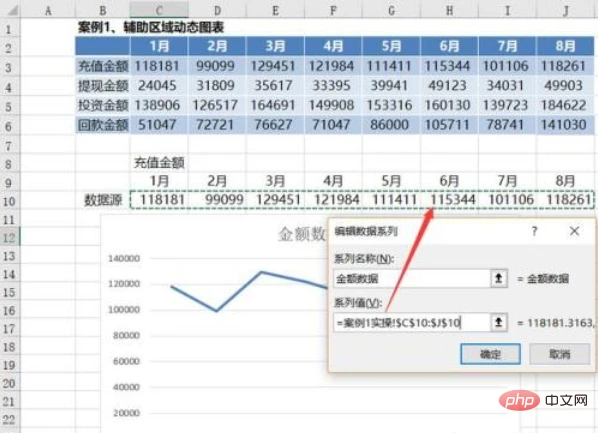Click the 数据源 label cell
Viewport: 598px width, 433px height.
click(103, 200)
